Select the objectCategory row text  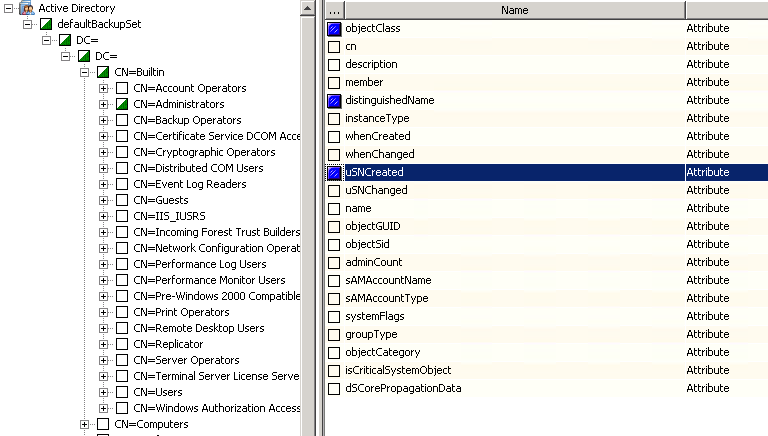383,352
